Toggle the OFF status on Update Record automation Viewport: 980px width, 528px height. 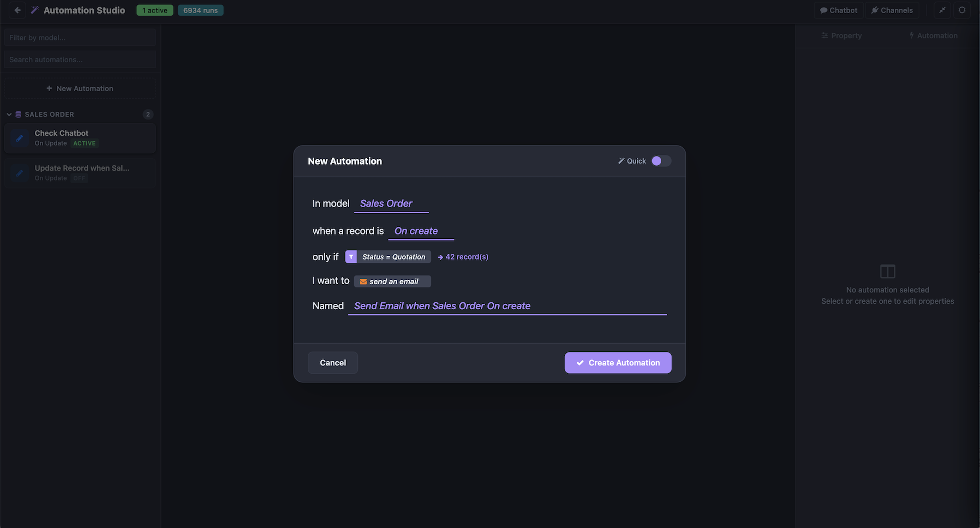coord(79,178)
